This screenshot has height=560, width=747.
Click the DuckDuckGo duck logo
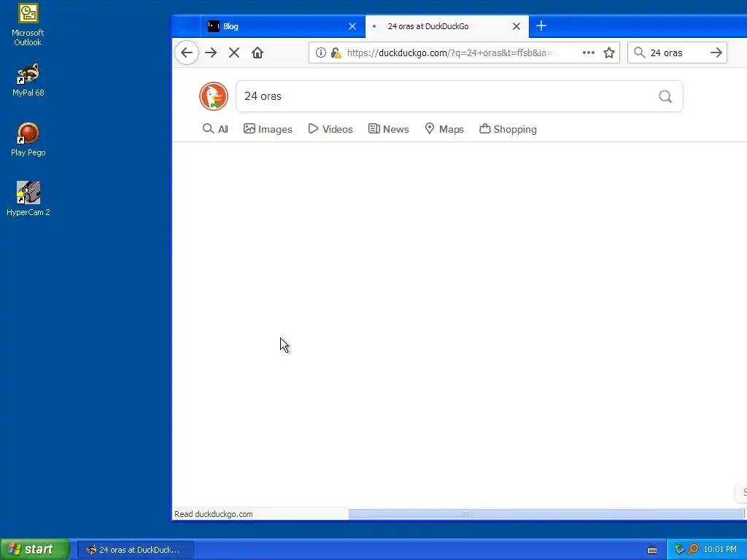(214, 96)
